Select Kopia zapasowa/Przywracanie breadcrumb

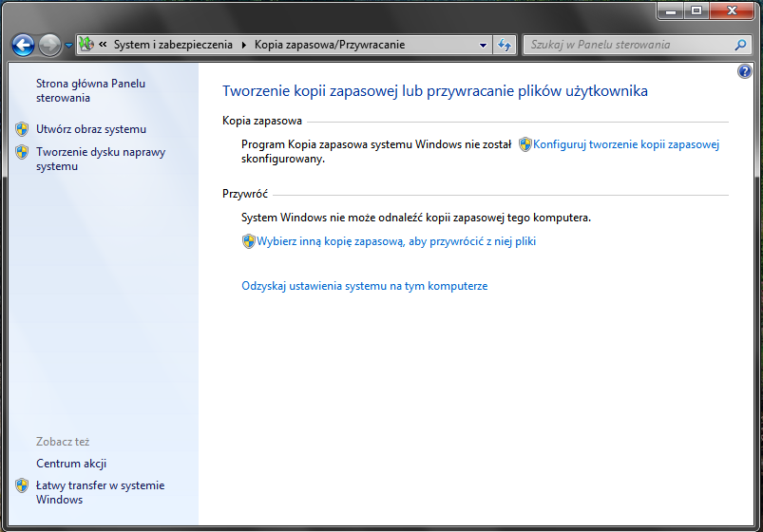(x=330, y=45)
